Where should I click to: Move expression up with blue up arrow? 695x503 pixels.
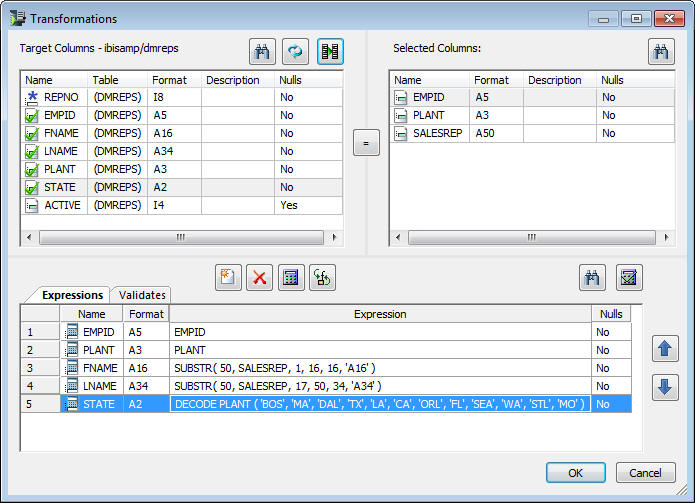click(665, 349)
